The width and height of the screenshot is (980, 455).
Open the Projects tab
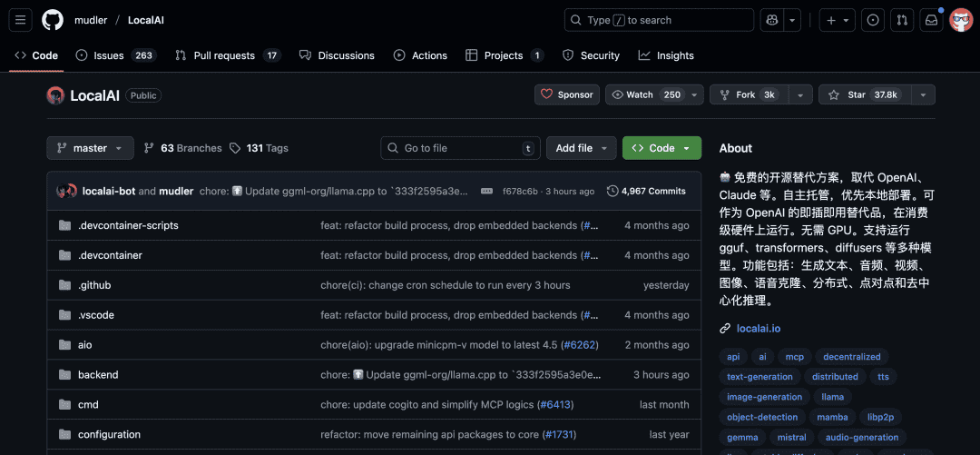tap(504, 55)
